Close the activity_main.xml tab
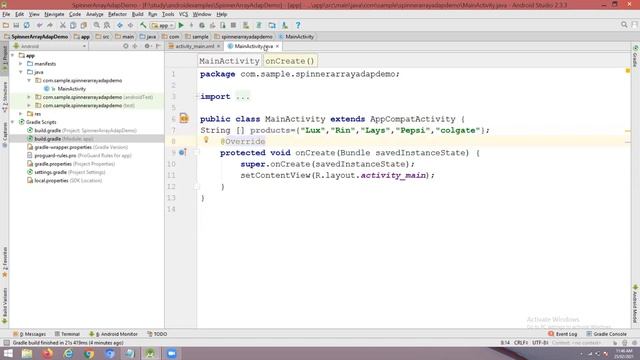Image resolution: width=640 pixels, height=360 pixels. click(x=218, y=46)
